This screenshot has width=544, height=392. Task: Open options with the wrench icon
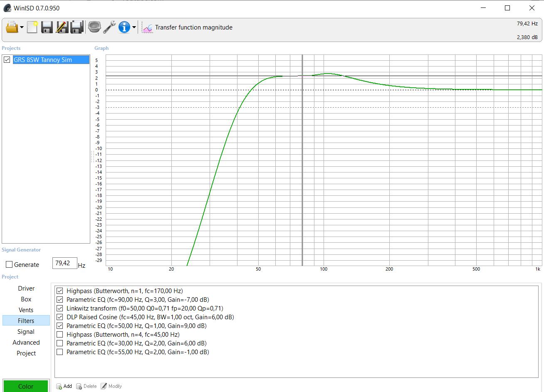pos(109,27)
